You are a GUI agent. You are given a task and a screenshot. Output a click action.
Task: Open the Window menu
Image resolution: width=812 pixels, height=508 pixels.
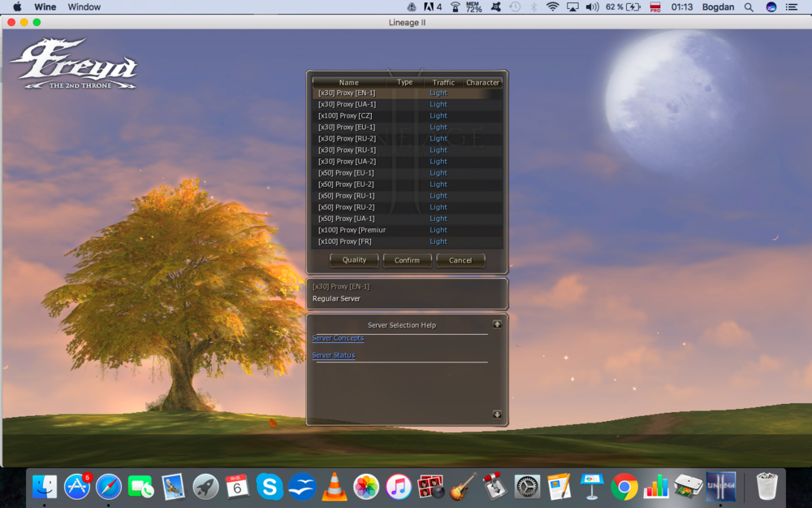[84, 7]
